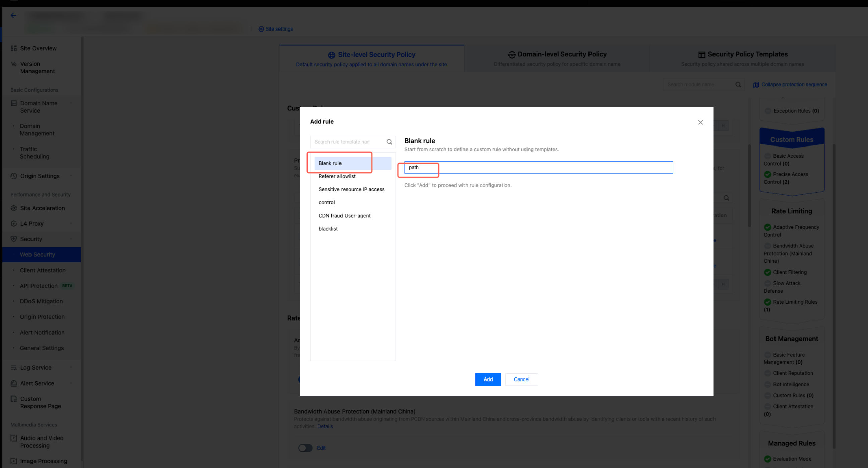Collapse the Security sidebar section chevron

pos(71,239)
